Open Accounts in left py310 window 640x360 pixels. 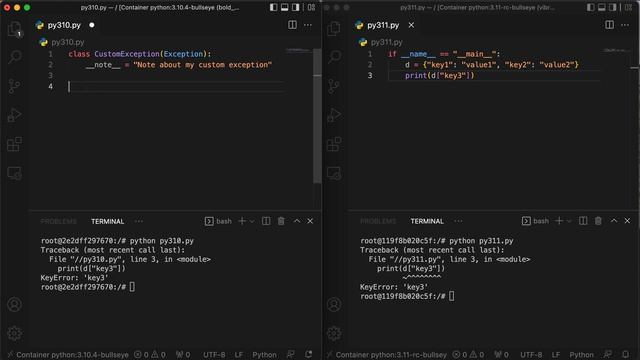[14, 304]
